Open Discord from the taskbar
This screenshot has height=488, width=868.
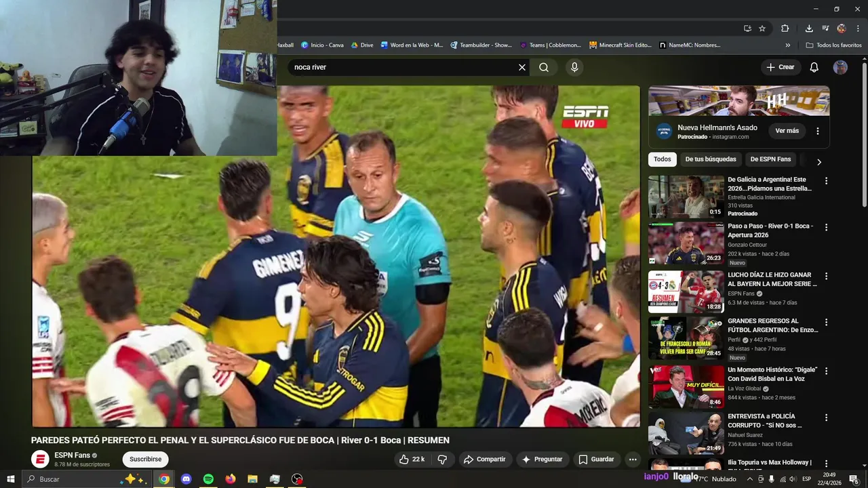[186, 479]
